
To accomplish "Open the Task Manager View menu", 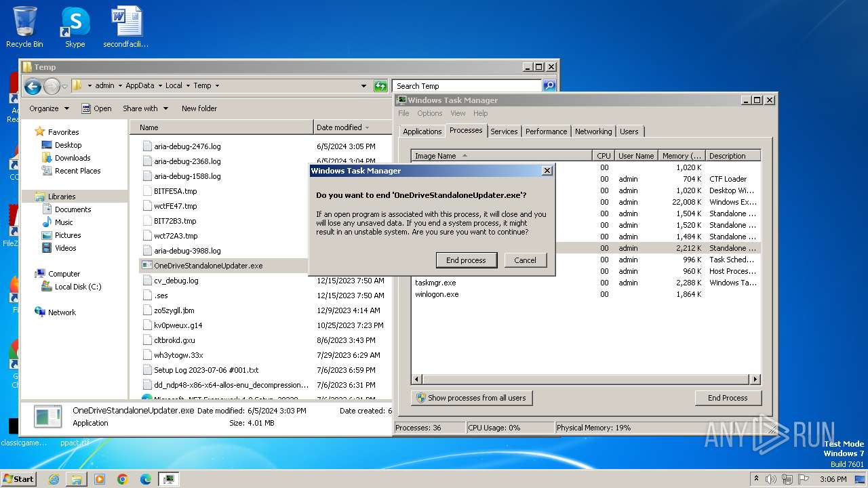I will tap(458, 113).
